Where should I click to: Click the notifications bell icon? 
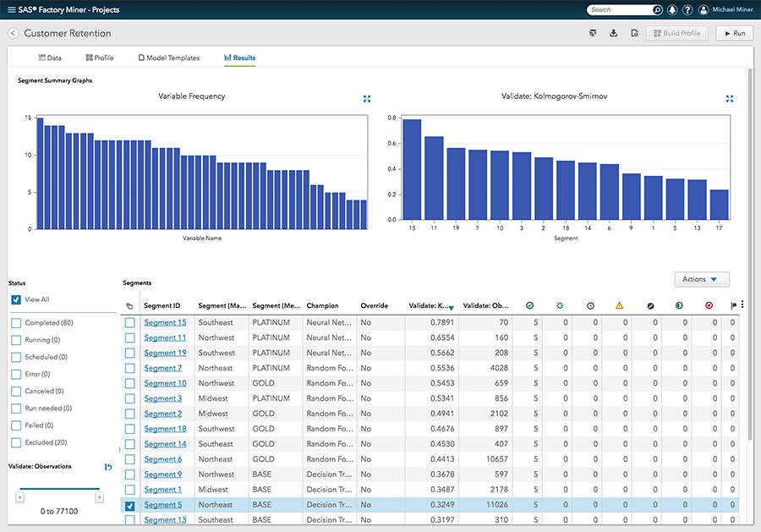pos(671,10)
